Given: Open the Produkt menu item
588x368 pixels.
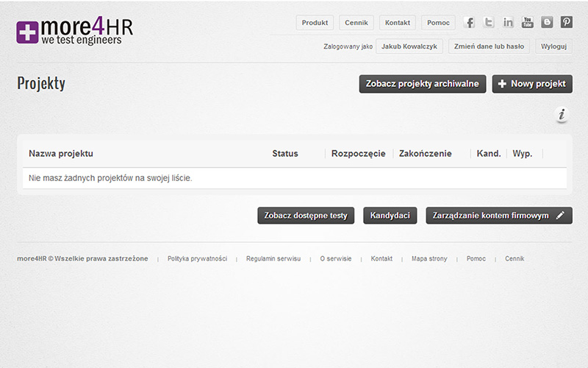Looking at the screenshot, I should coord(315,23).
